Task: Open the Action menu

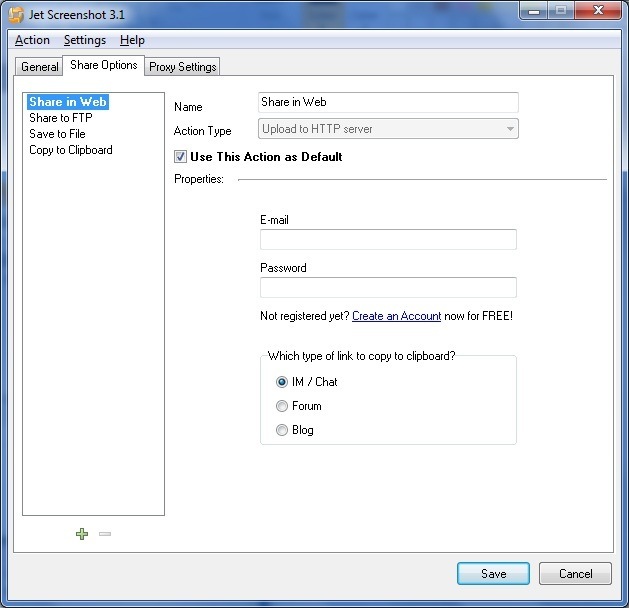Action: 32,40
